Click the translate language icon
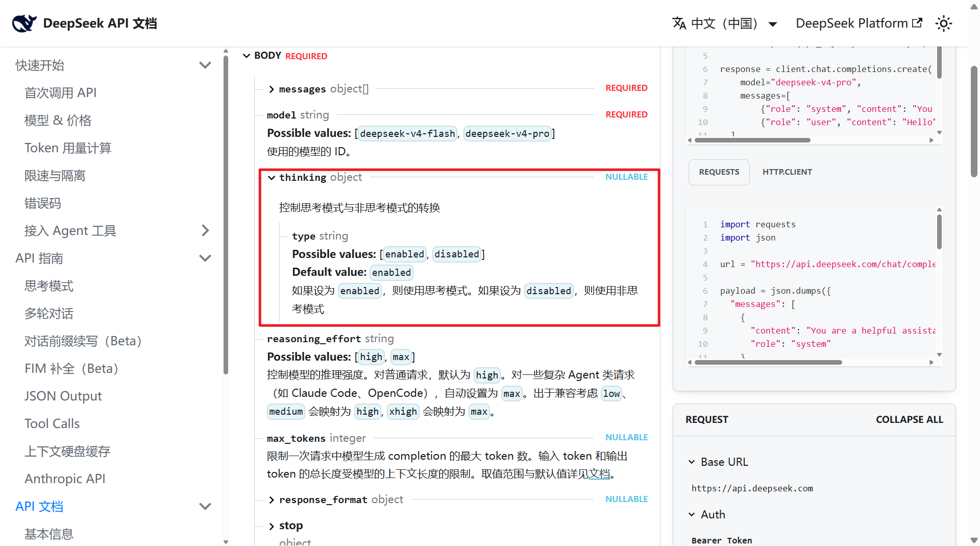 point(679,23)
